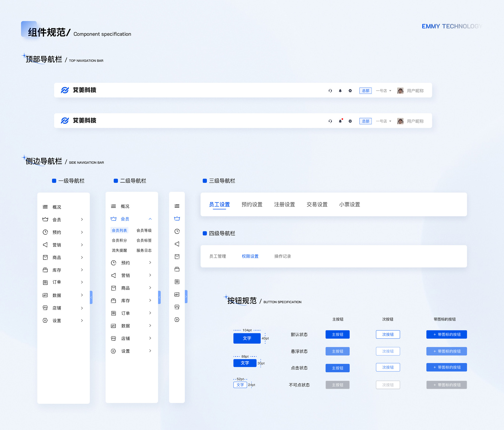The width and height of the screenshot is (504, 430).
Task: Expand 订单 in first-level sidebar
Action: click(x=82, y=282)
